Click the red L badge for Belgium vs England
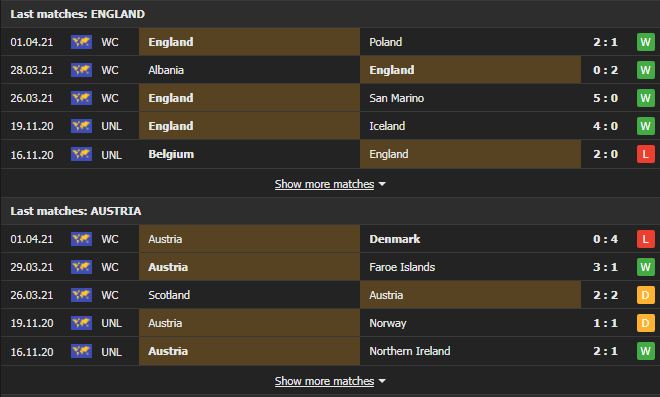The width and height of the screenshot is (660, 397). coord(645,154)
